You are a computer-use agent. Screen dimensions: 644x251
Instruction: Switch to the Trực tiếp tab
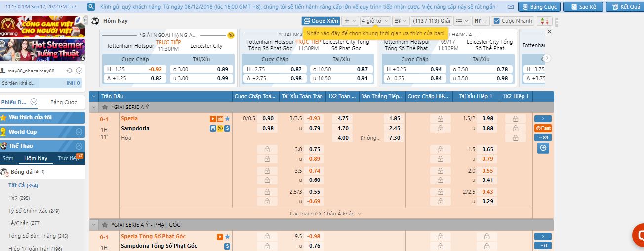68,159
